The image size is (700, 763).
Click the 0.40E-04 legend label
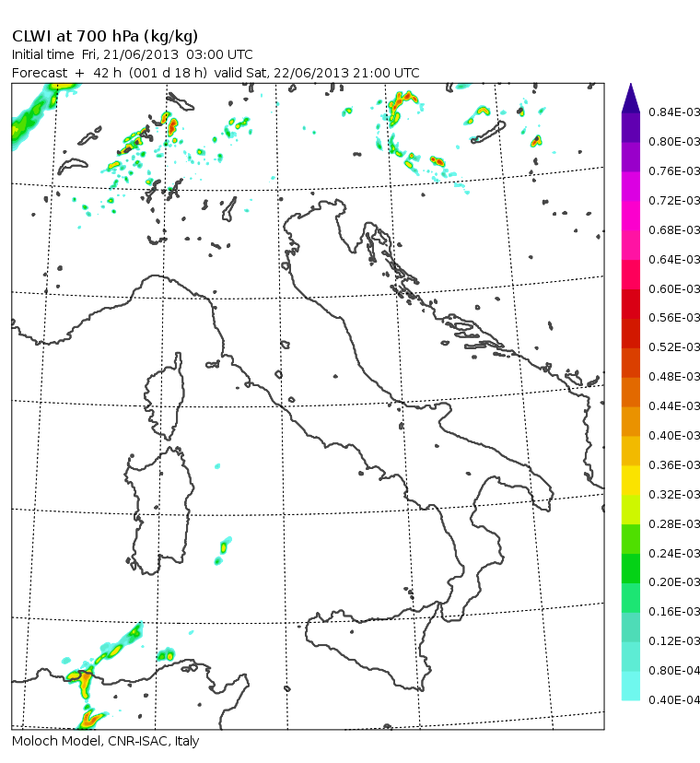674,699
